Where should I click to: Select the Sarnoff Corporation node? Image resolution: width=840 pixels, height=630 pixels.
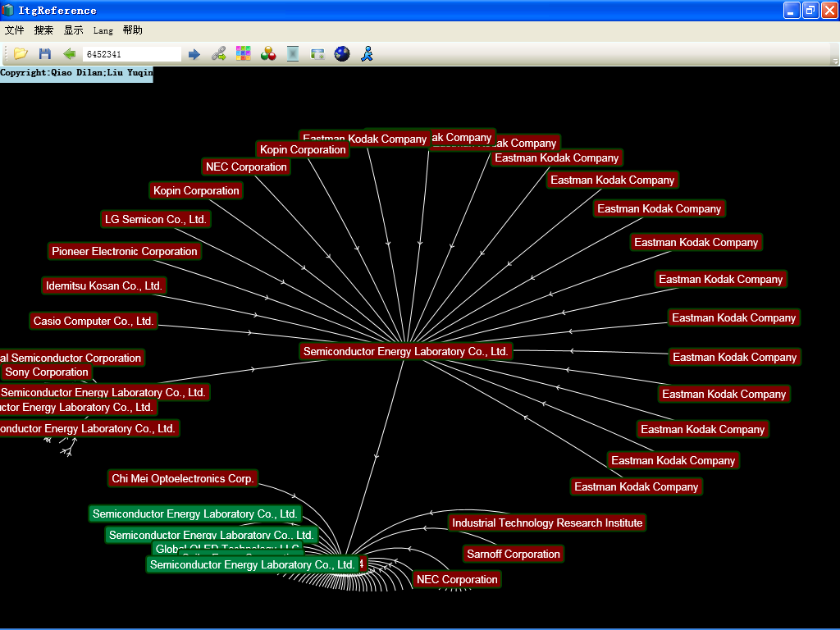[x=514, y=554]
